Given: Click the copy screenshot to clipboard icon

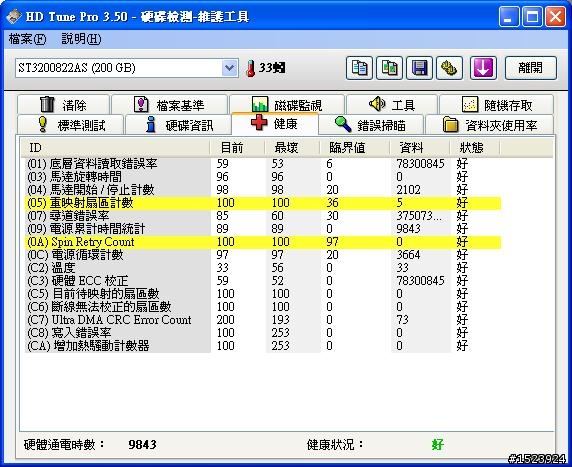Looking at the screenshot, I should (389, 68).
